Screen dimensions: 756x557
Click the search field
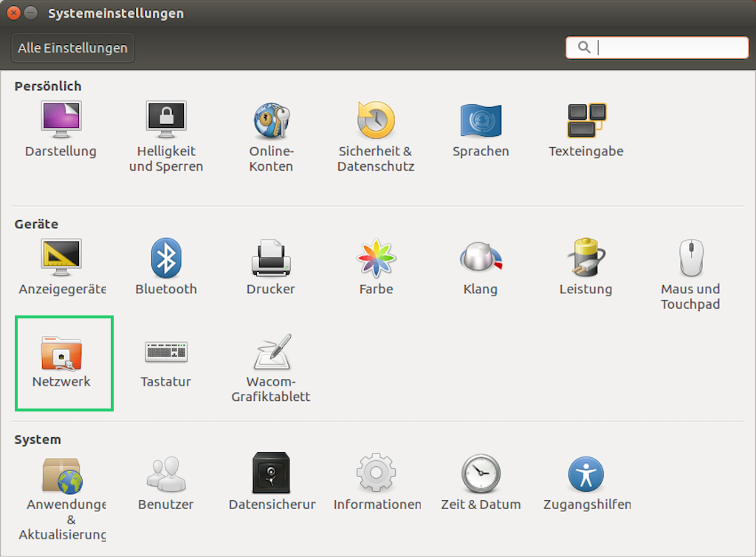pyautogui.click(x=657, y=47)
